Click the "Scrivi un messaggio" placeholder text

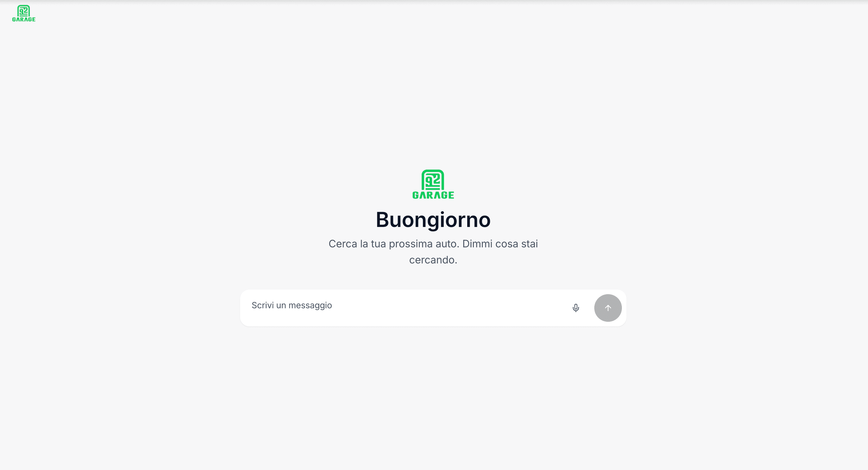pyautogui.click(x=292, y=305)
